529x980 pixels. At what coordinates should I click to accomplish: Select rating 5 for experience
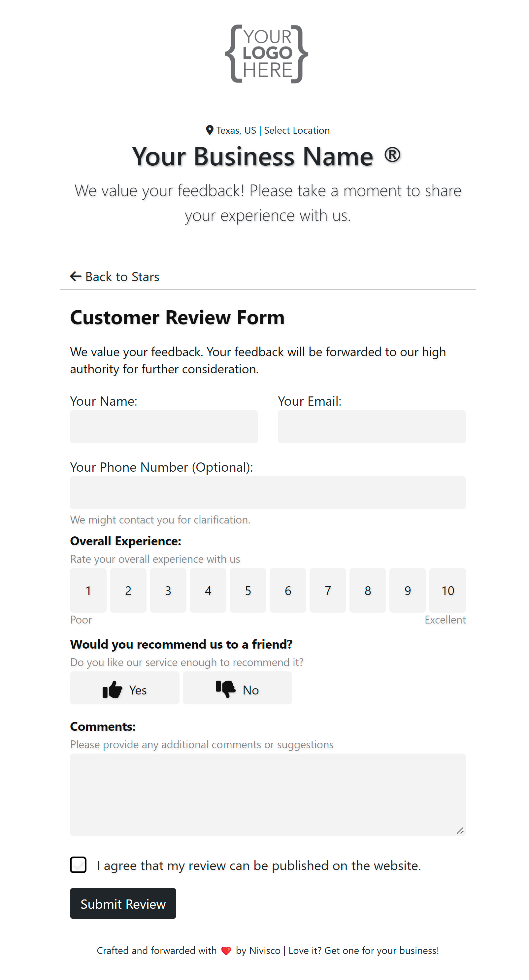pos(248,590)
